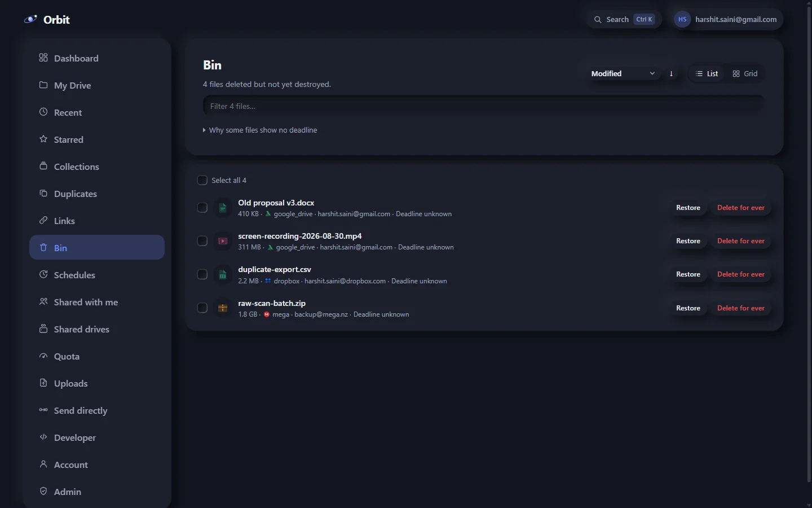
Task: Click the duplicate-export.csv file name
Action: tap(275, 269)
